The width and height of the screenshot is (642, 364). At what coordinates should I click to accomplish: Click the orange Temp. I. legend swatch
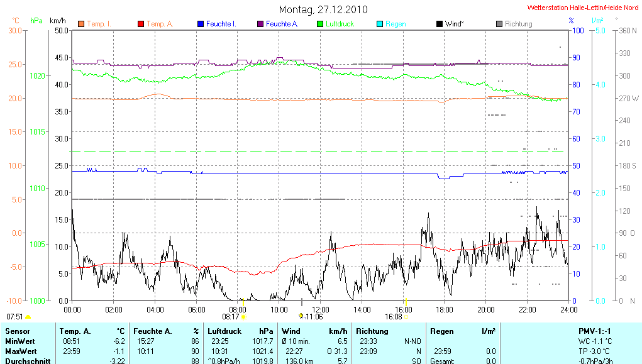tap(81, 24)
